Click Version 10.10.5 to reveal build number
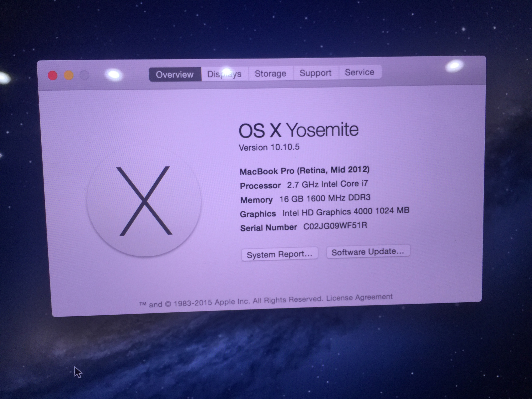The width and height of the screenshot is (532, 399). [x=269, y=147]
